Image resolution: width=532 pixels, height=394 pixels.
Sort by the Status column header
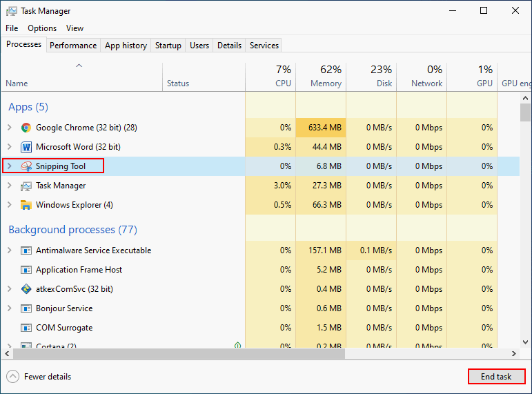click(204, 77)
